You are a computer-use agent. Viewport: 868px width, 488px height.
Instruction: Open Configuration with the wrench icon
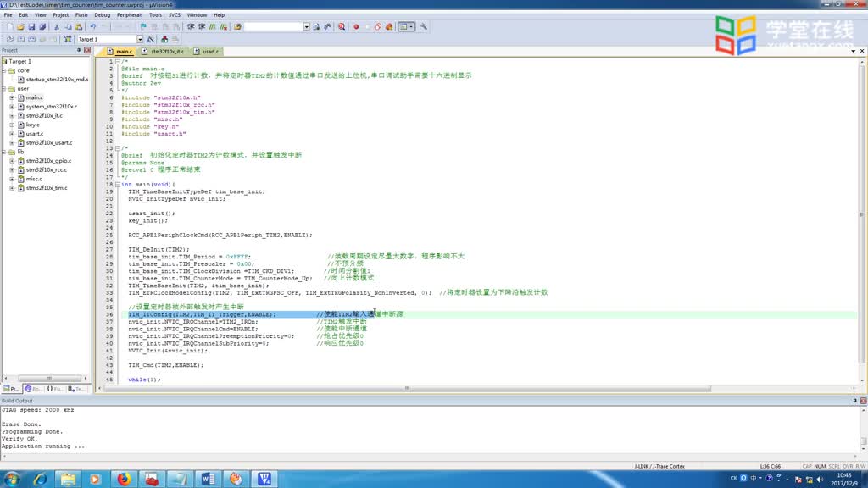[424, 26]
